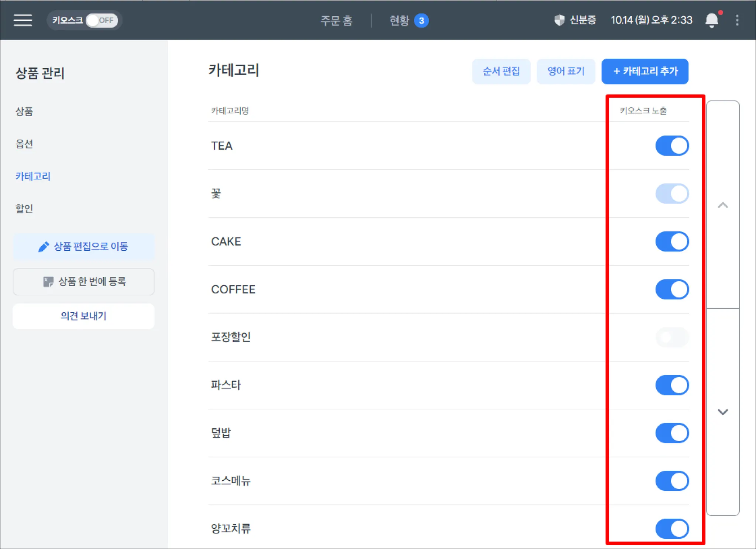Click the scroll up chevron

[x=722, y=205]
